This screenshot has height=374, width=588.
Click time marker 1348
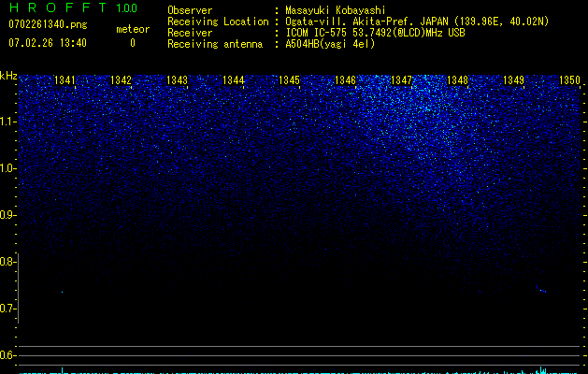tap(457, 79)
